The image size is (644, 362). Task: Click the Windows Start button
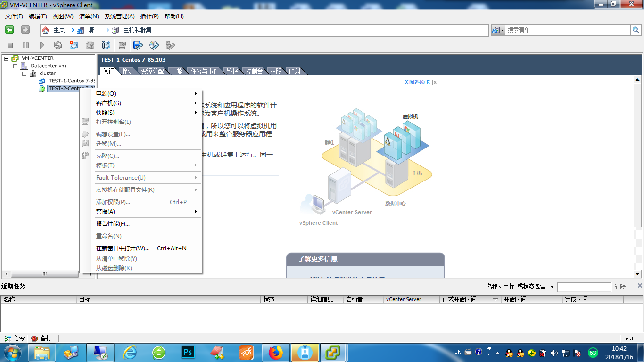[13, 353]
